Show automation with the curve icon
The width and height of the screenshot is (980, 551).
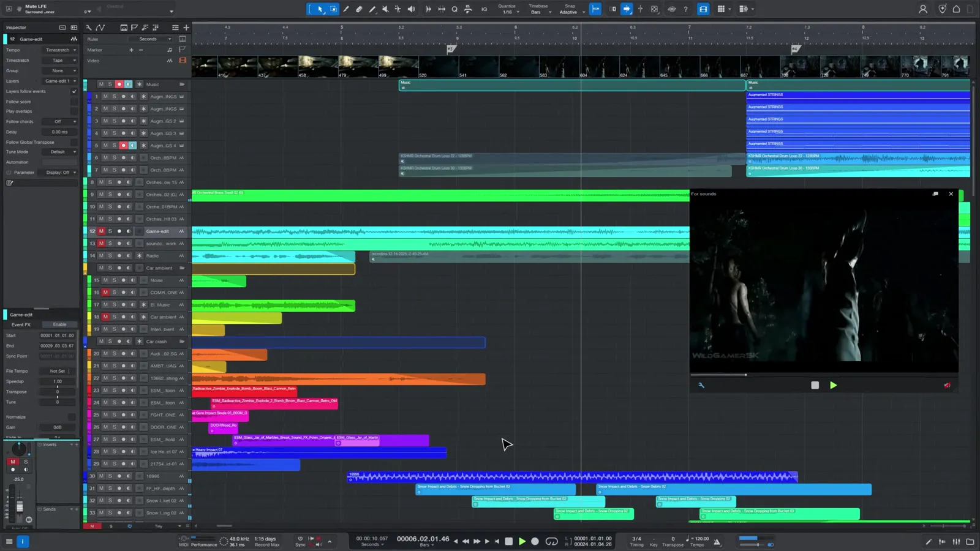(x=100, y=28)
